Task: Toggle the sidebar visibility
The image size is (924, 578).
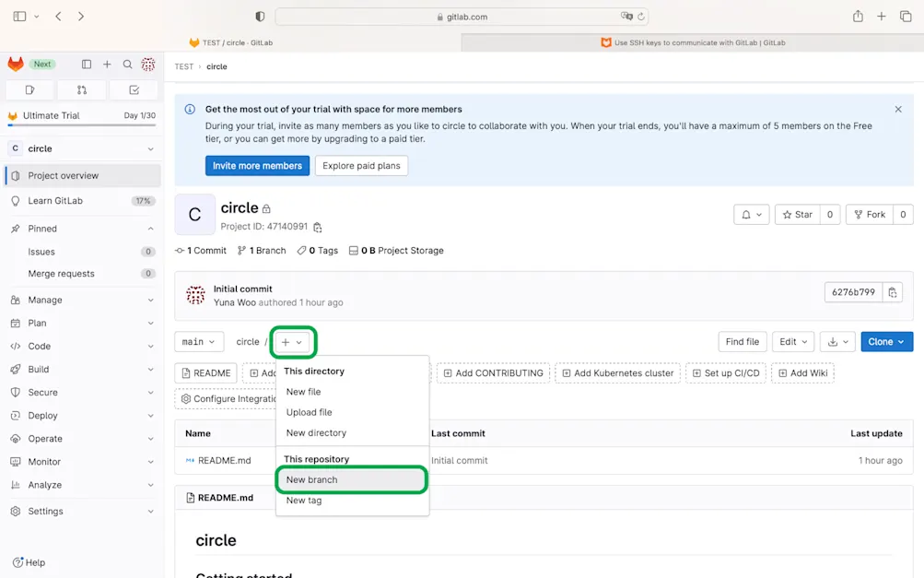Action: pyautogui.click(x=86, y=64)
